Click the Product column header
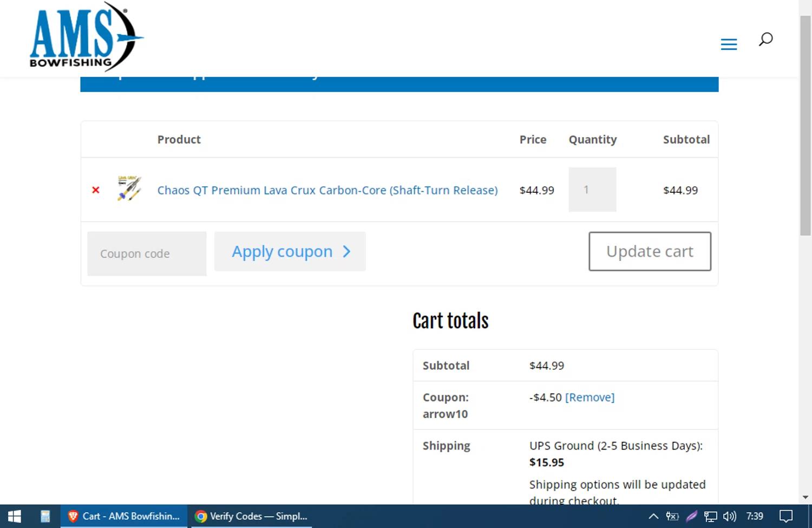This screenshot has height=528, width=812. click(x=179, y=139)
